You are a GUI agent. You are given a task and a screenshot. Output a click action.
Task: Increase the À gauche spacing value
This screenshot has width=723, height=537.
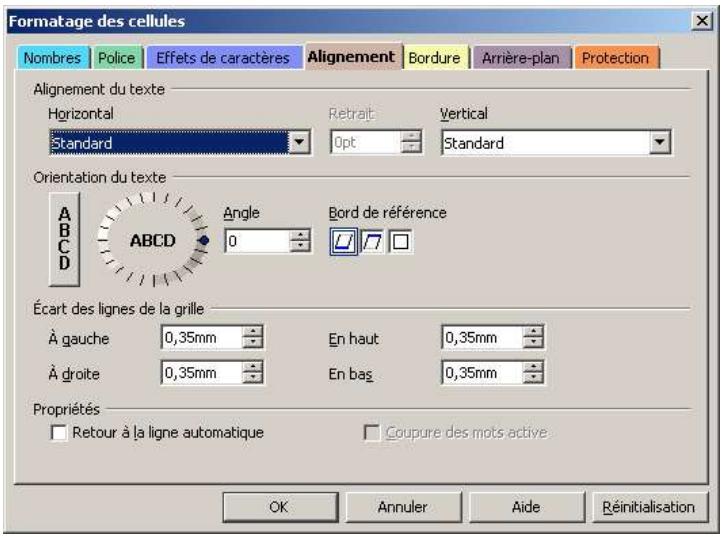pyautogui.click(x=253, y=331)
